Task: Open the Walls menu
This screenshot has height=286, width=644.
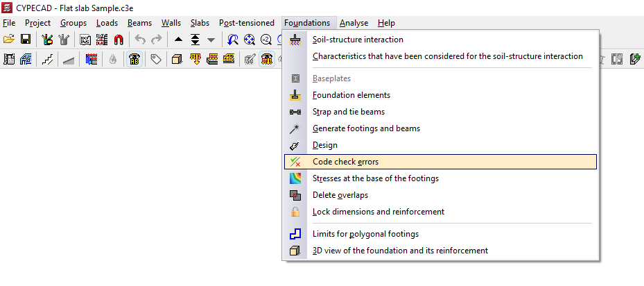Action: (x=171, y=23)
